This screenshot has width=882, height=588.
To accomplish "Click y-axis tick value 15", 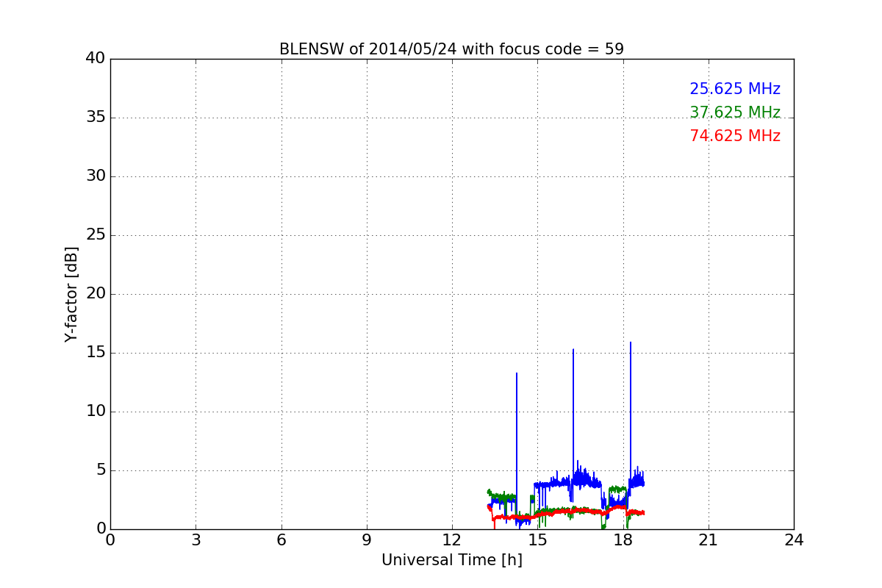I will [96, 353].
